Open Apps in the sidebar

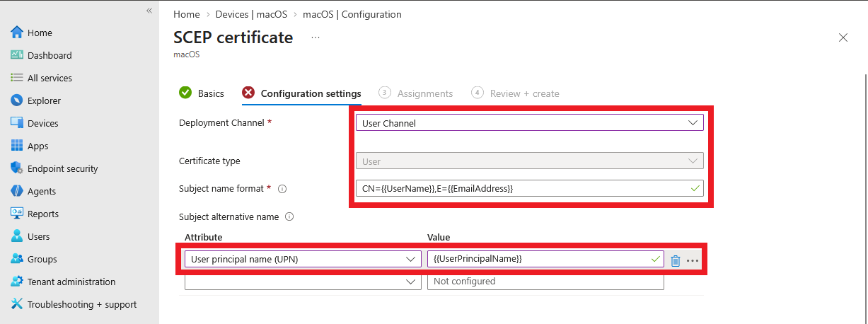38,146
